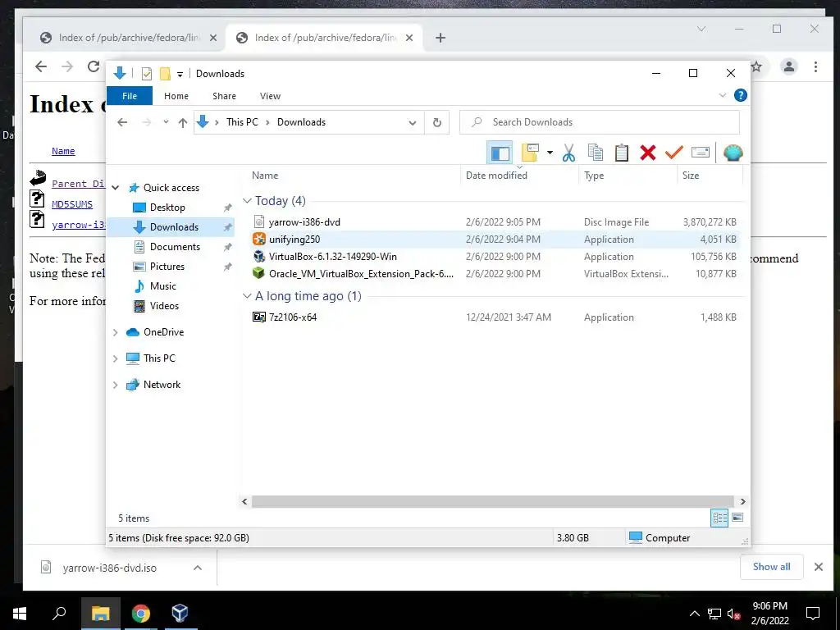Click the Search Downloads field
840x630 pixels.
pyautogui.click(x=600, y=122)
